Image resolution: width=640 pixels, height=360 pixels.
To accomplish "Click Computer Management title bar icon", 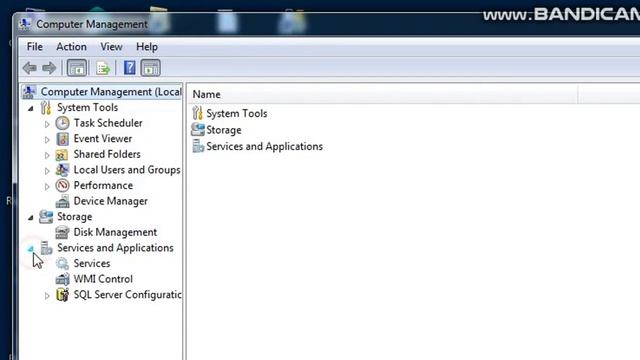I will pyautogui.click(x=24, y=24).
